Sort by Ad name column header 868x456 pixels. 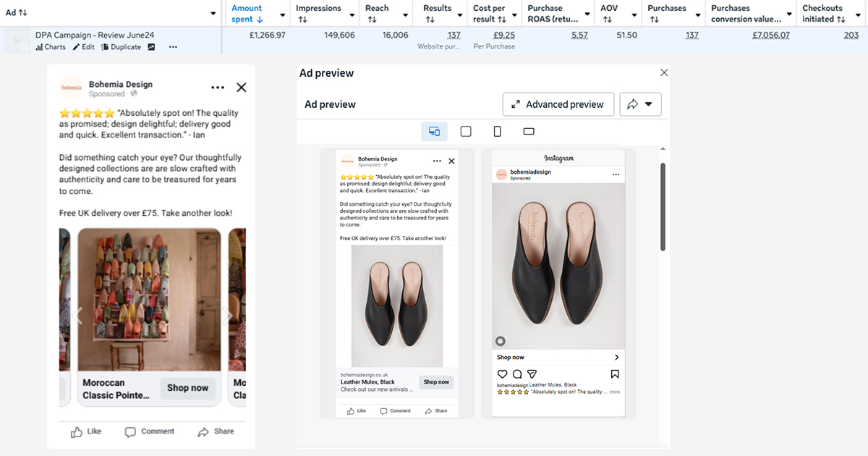coord(17,12)
